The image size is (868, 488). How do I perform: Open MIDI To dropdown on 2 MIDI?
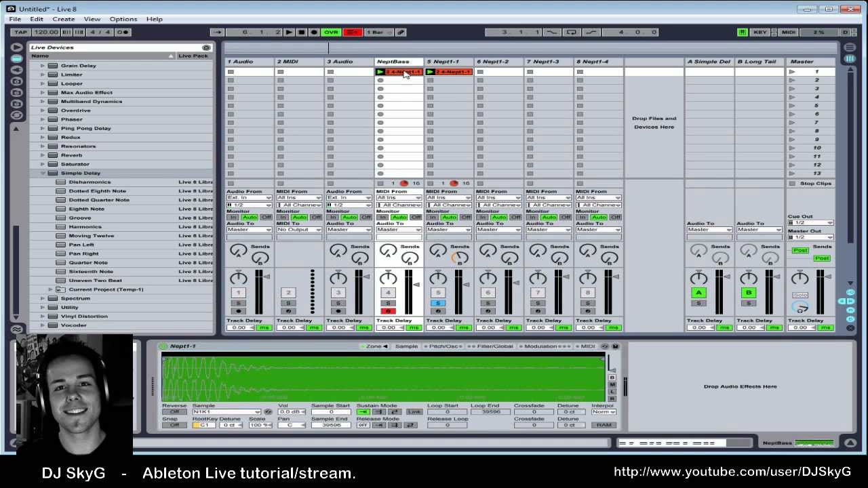(299, 230)
